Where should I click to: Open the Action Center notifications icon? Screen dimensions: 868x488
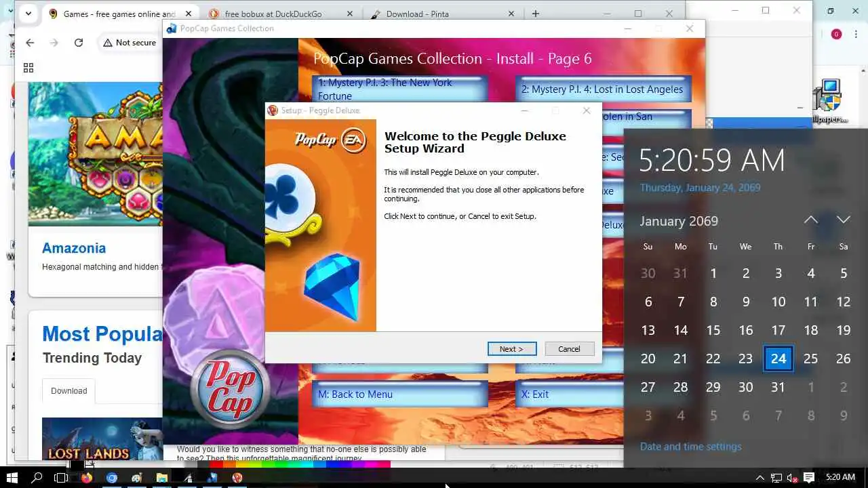coord(809,478)
